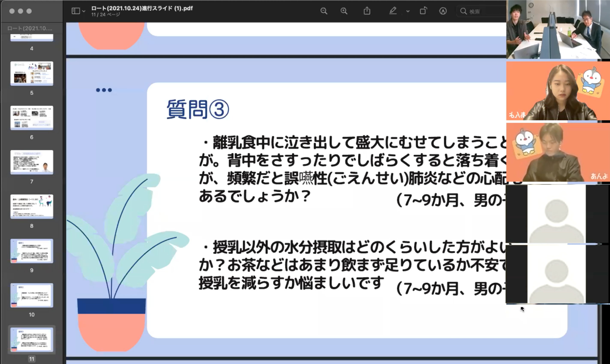Click the zoom in magnifier icon
Image resolution: width=610 pixels, height=364 pixels.
click(x=344, y=11)
